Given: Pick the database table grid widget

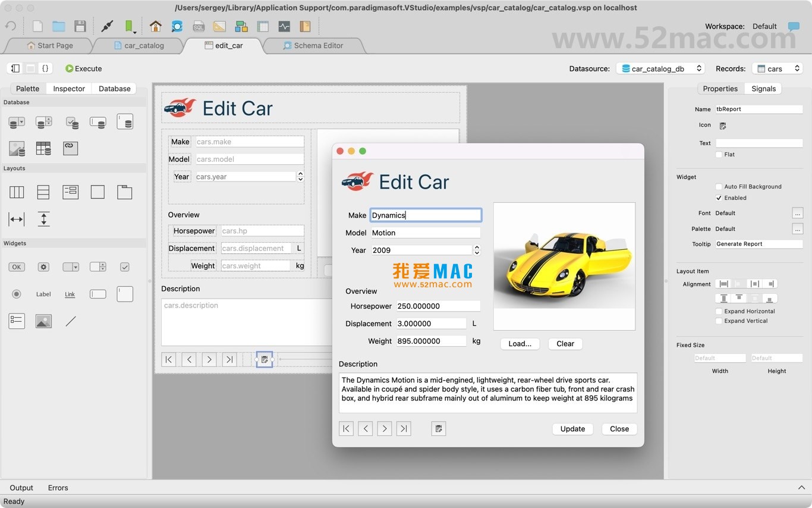Looking at the screenshot, I should click(x=43, y=148).
